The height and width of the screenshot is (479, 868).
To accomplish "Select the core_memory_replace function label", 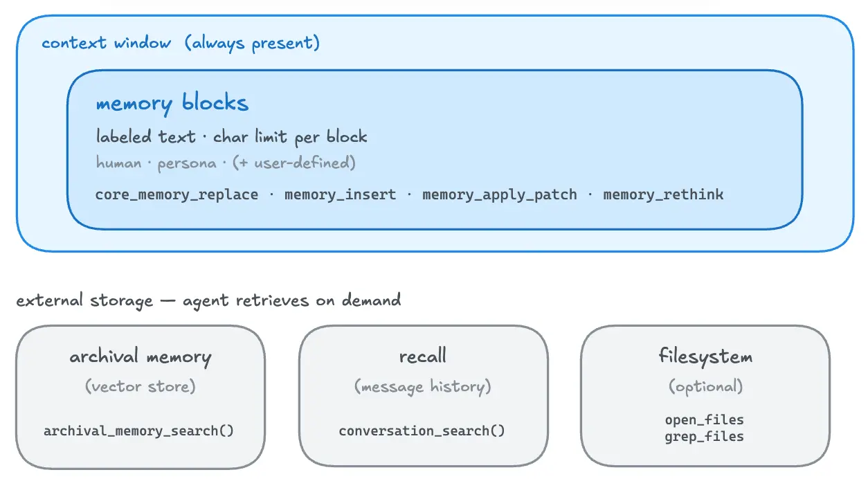I will pos(177,195).
